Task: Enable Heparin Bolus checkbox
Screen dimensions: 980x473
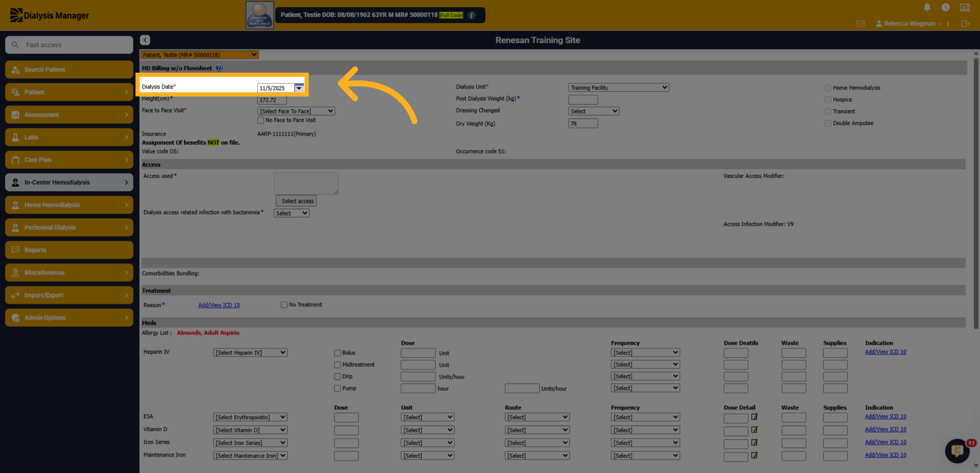Action: click(x=337, y=353)
